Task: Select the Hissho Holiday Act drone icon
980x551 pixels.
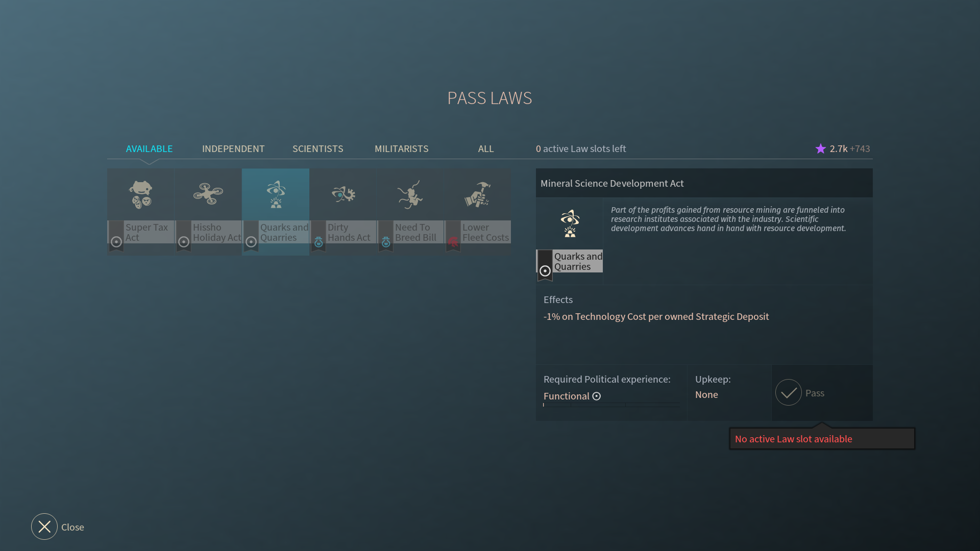Action: pos(208,194)
